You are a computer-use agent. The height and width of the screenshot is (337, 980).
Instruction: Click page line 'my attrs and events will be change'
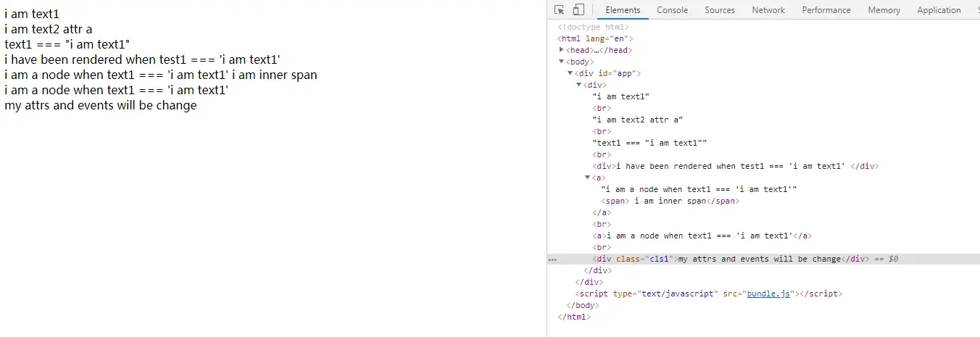[x=100, y=105]
